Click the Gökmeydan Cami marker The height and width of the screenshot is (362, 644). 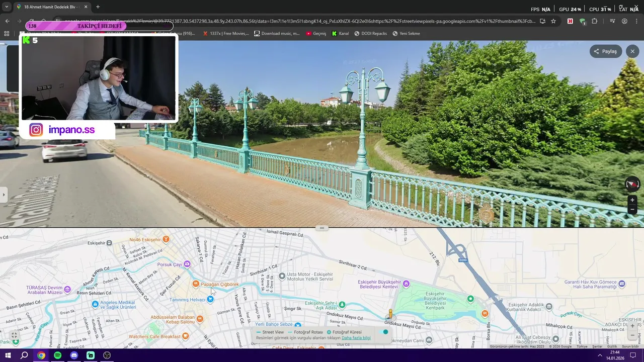click(x=429, y=340)
